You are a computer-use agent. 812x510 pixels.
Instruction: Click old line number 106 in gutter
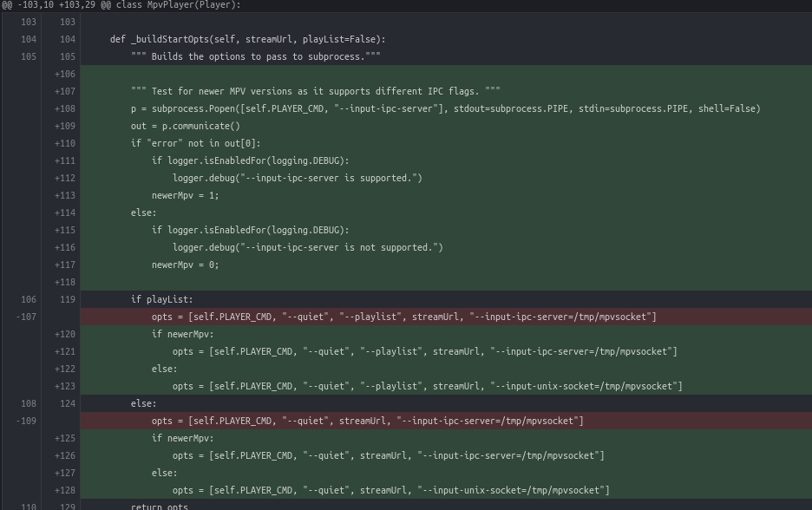click(29, 300)
